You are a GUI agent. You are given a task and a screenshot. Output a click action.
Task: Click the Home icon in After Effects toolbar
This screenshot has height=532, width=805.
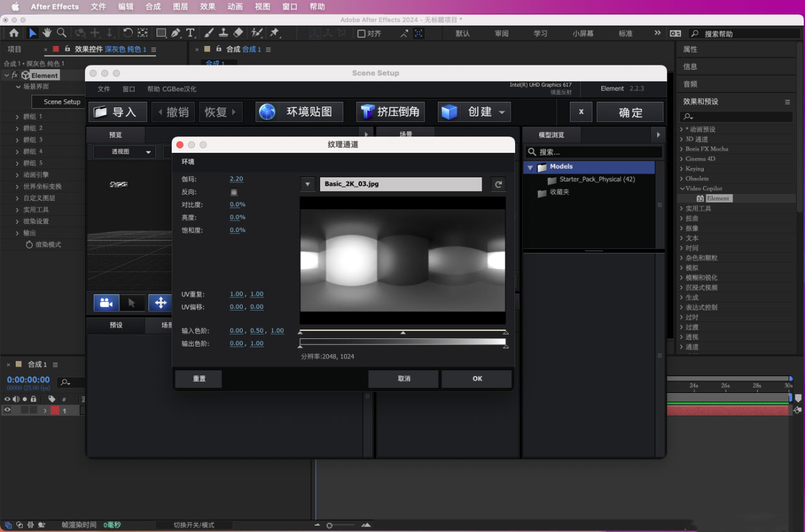(14, 33)
